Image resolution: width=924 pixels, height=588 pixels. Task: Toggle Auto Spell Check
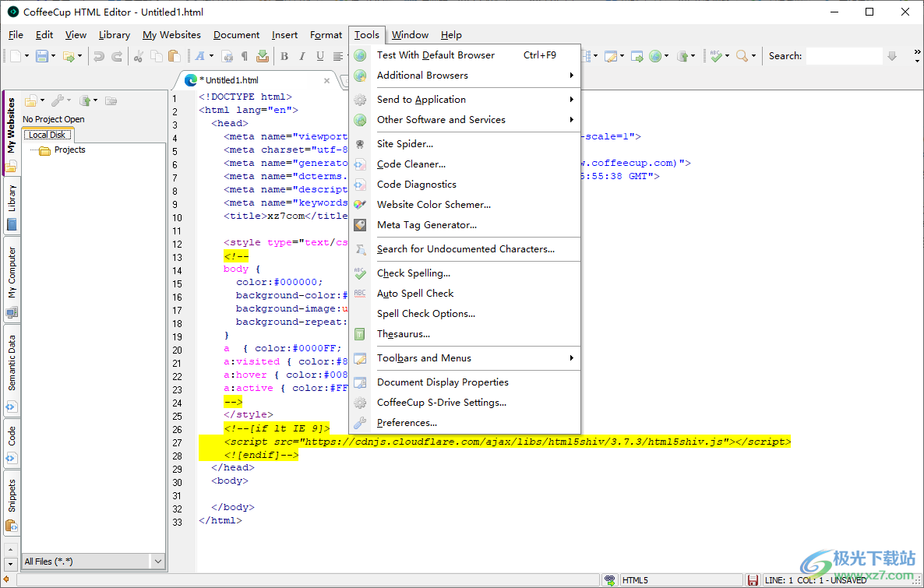(x=466, y=294)
